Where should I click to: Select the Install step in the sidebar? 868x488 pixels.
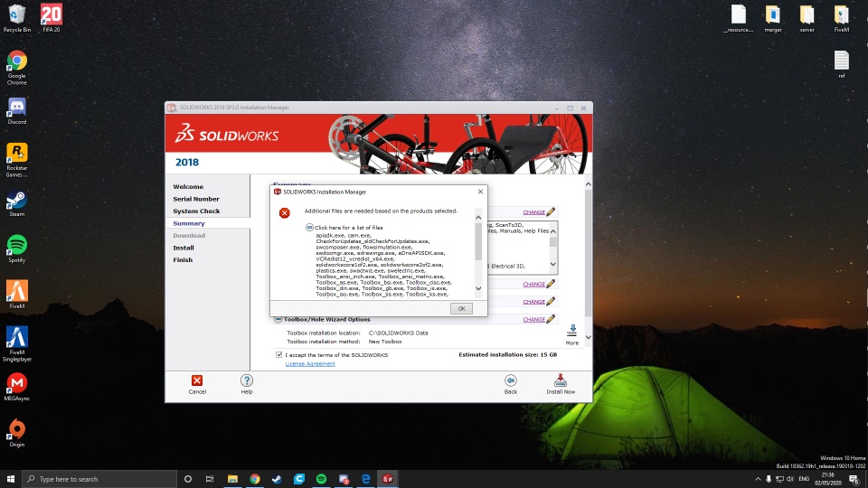tap(184, 248)
